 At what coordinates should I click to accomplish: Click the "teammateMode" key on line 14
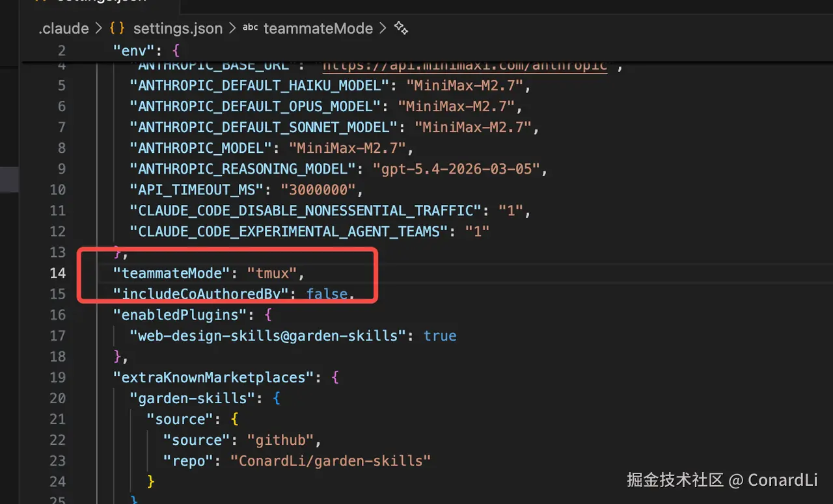point(171,273)
